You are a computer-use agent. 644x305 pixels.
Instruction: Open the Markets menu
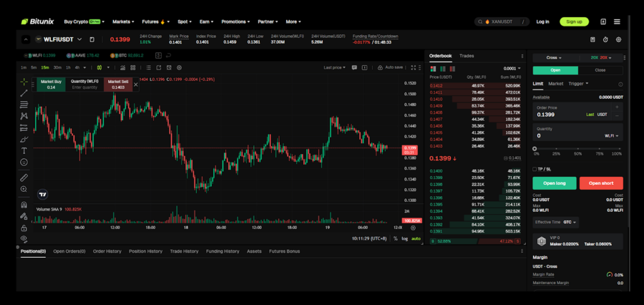pos(123,22)
